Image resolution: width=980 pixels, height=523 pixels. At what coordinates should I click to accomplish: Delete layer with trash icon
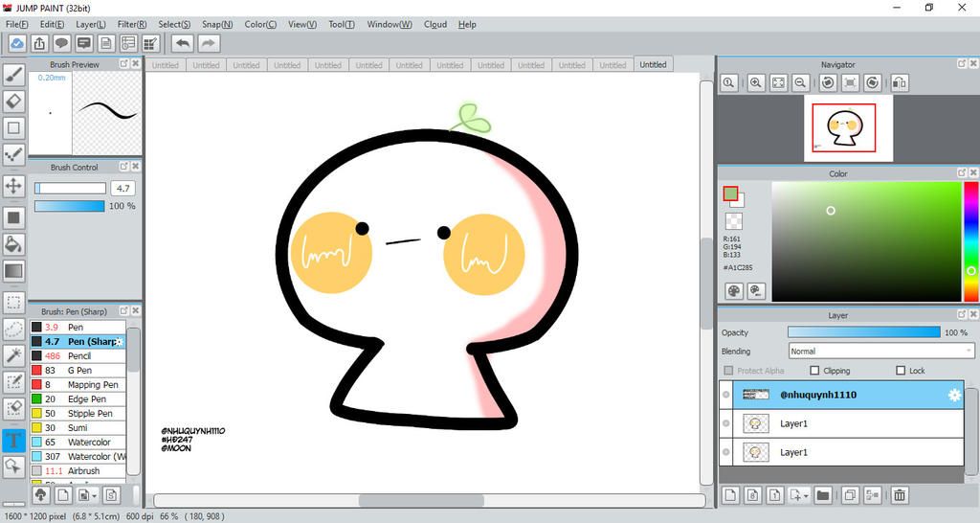click(x=900, y=495)
